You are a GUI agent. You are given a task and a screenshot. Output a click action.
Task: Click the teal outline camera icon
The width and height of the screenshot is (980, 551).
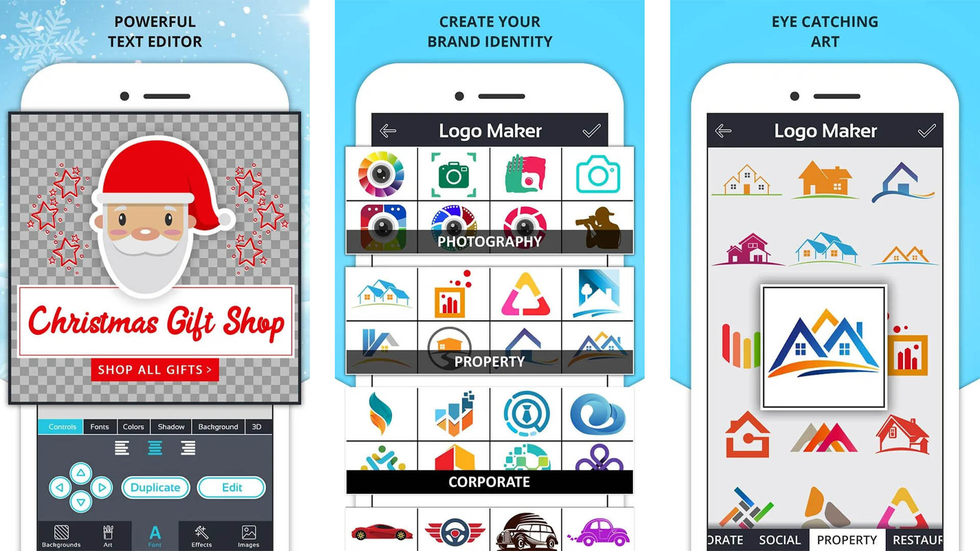click(596, 174)
